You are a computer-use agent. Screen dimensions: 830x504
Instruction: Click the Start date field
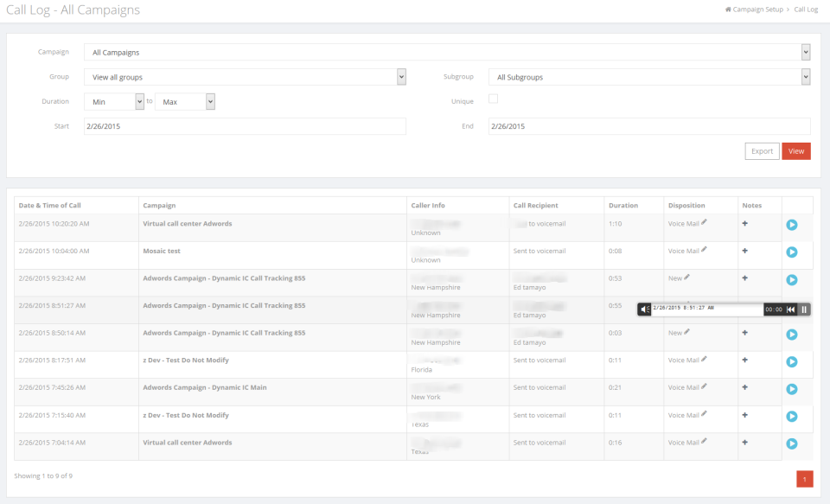tap(245, 126)
